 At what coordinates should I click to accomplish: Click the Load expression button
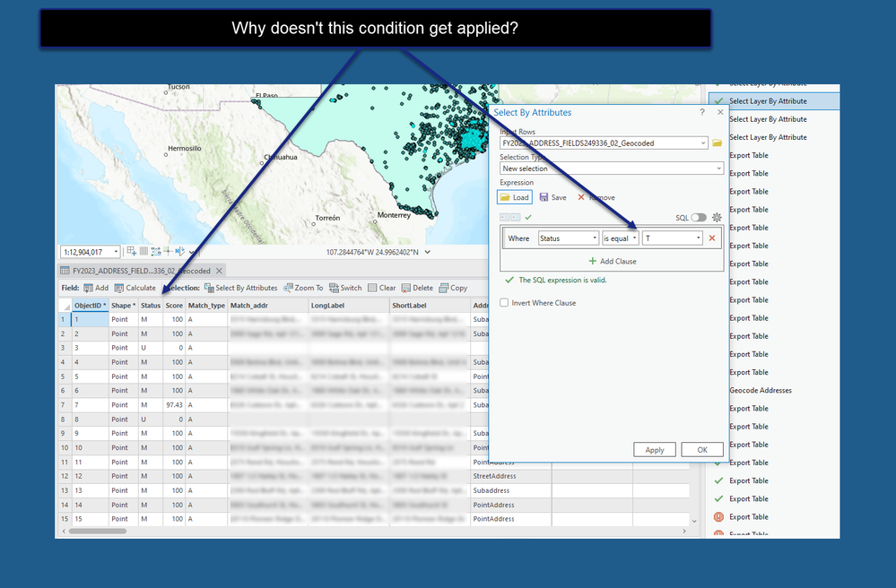tap(515, 197)
